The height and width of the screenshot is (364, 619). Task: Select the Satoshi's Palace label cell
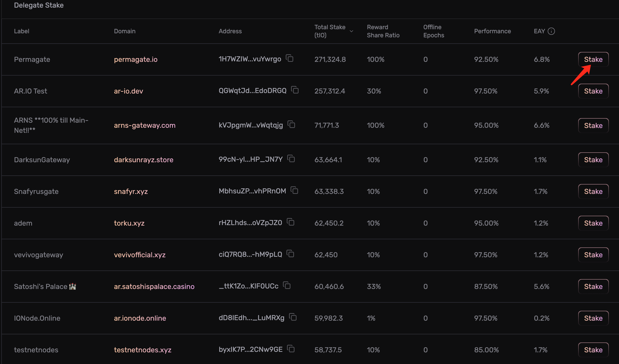[x=45, y=286]
